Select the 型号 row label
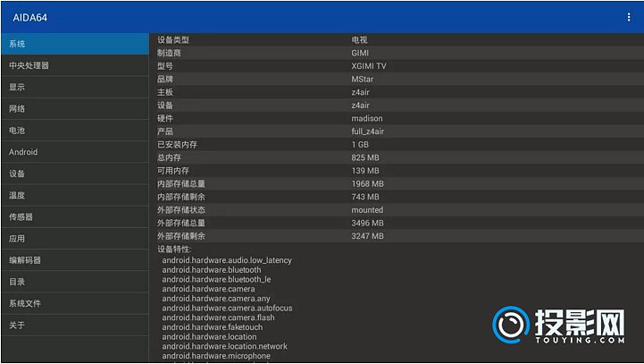This screenshot has height=364, width=644. pyautogui.click(x=165, y=66)
